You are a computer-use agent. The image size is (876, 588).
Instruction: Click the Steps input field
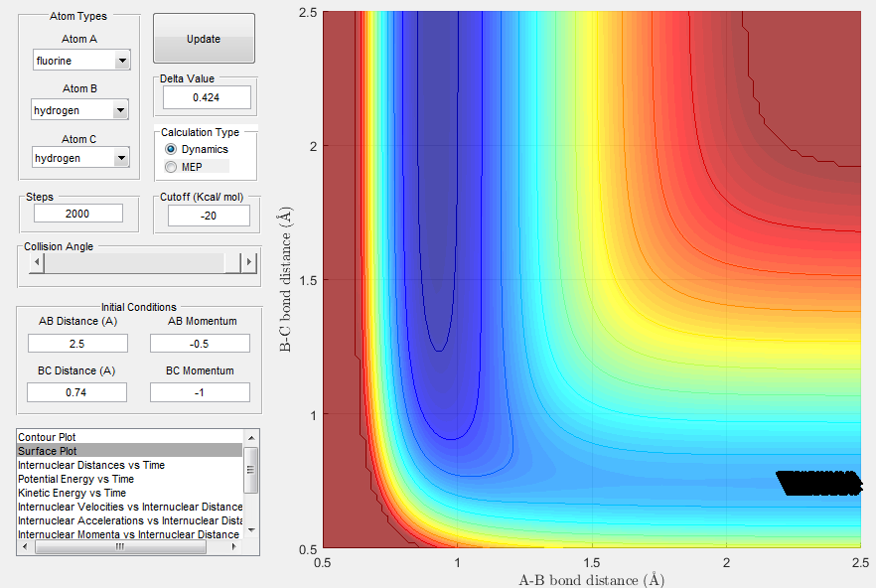pos(78,214)
